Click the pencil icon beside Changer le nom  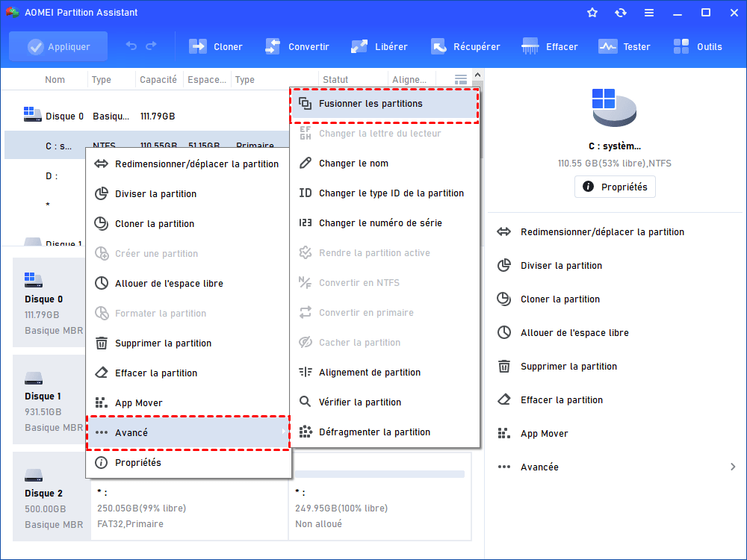(x=305, y=164)
